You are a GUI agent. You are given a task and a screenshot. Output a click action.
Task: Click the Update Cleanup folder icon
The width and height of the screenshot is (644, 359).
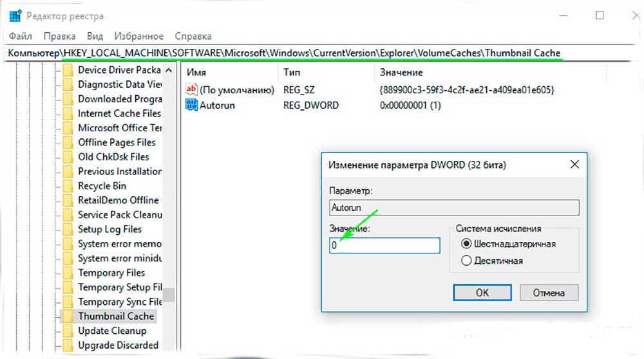[67, 331]
